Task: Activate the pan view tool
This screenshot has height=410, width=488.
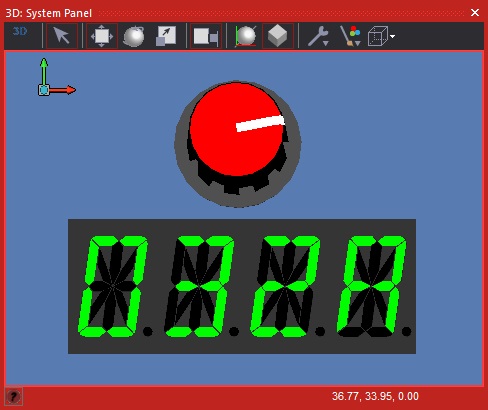Action: pyautogui.click(x=102, y=36)
